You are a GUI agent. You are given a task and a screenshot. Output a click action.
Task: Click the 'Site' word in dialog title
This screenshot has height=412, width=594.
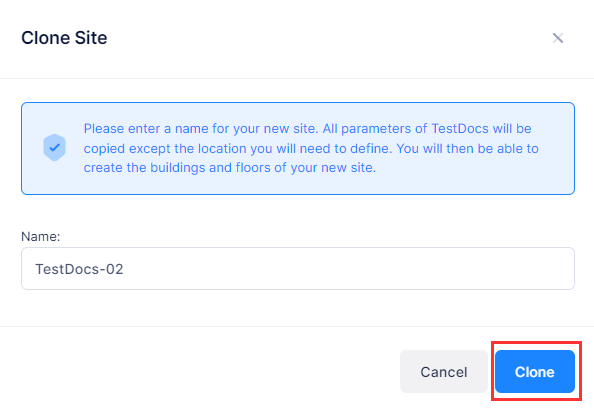(x=91, y=38)
